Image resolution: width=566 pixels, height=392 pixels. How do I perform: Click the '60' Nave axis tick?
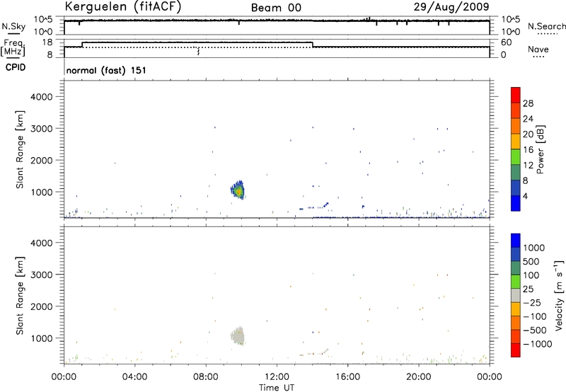click(507, 42)
